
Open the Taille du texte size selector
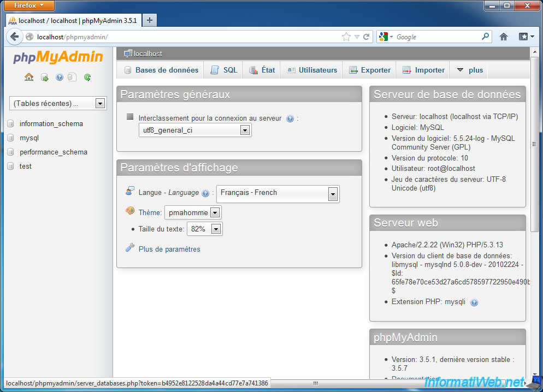[x=216, y=229]
